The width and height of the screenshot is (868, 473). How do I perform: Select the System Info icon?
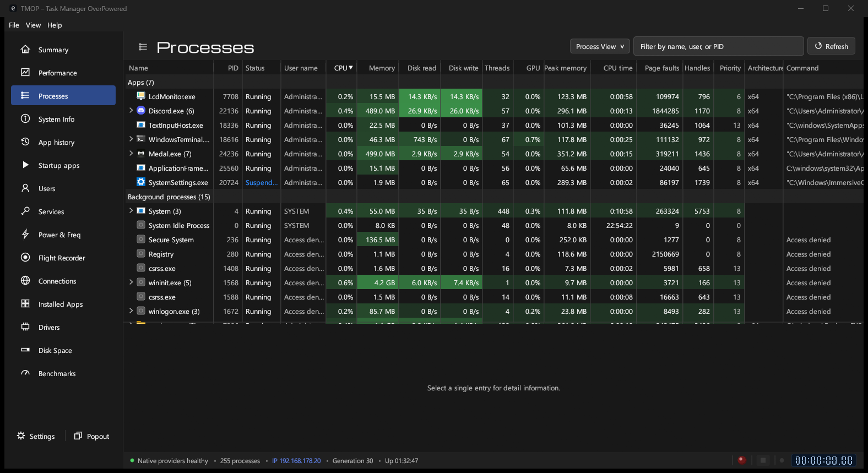(x=25, y=119)
